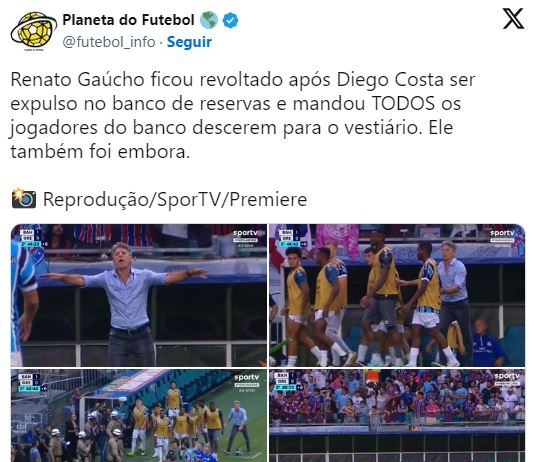Click the scoreboard overlay in the top-left photo
The height and width of the screenshot is (462, 534).
[x=31, y=238]
